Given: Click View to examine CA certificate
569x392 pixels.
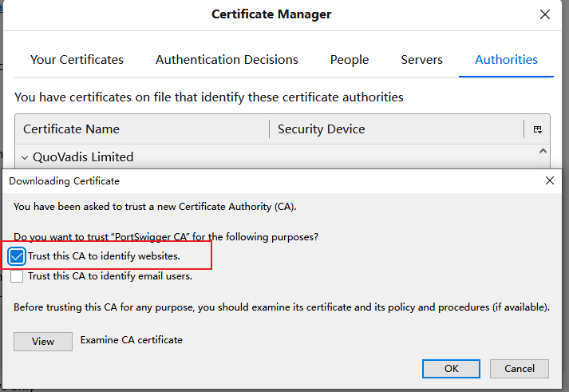Looking at the screenshot, I should 43,342.
